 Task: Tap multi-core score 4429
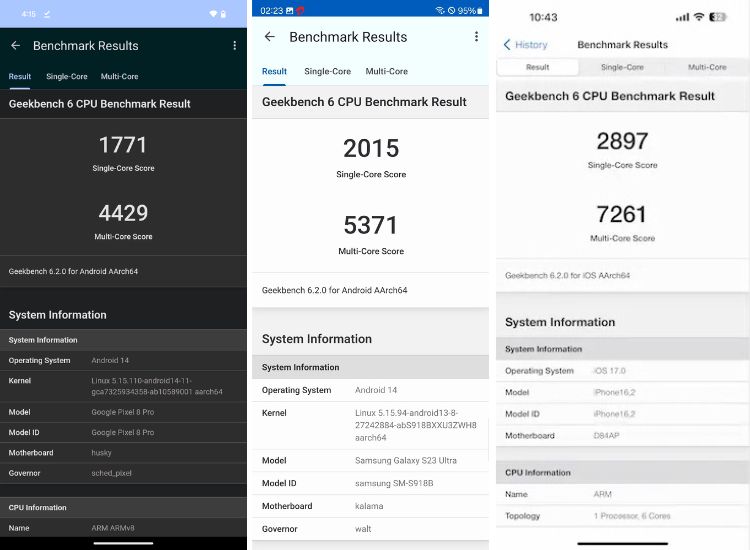(x=123, y=213)
